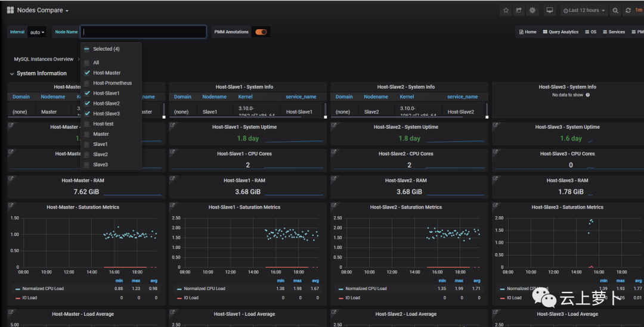Screen dimensions: 644x327
Task: Sort Host-Slave2 table by service_name column
Action: point(463,97)
